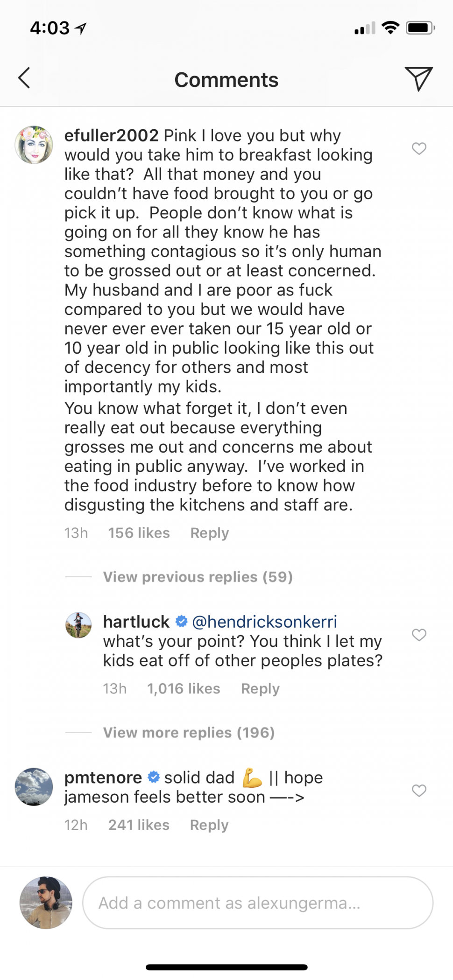Expand View more replies (196)
The height and width of the screenshot is (980, 453).
[189, 733]
